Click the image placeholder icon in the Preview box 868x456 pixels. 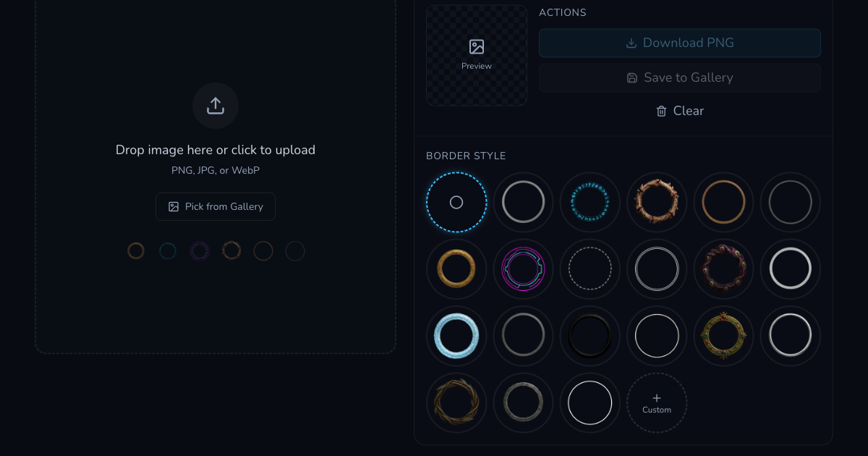(x=476, y=46)
